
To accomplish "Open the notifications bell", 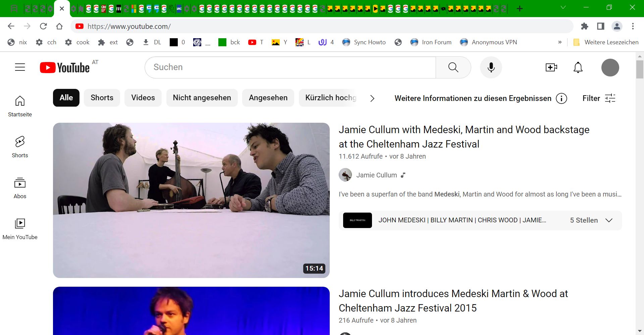I will (x=578, y=67).
